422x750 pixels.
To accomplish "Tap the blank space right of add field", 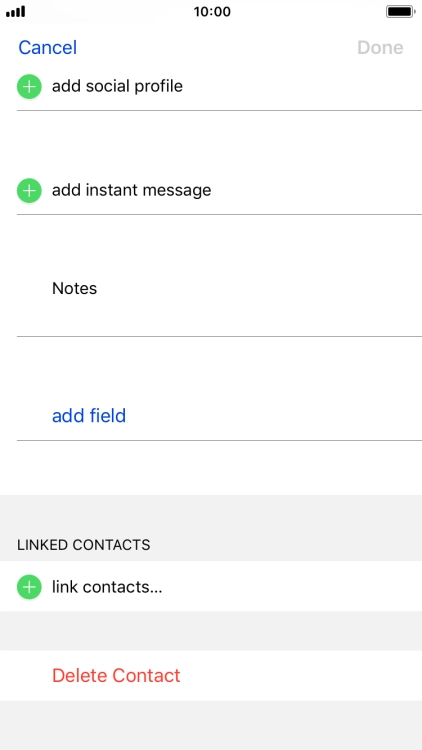I will (273, 416).
